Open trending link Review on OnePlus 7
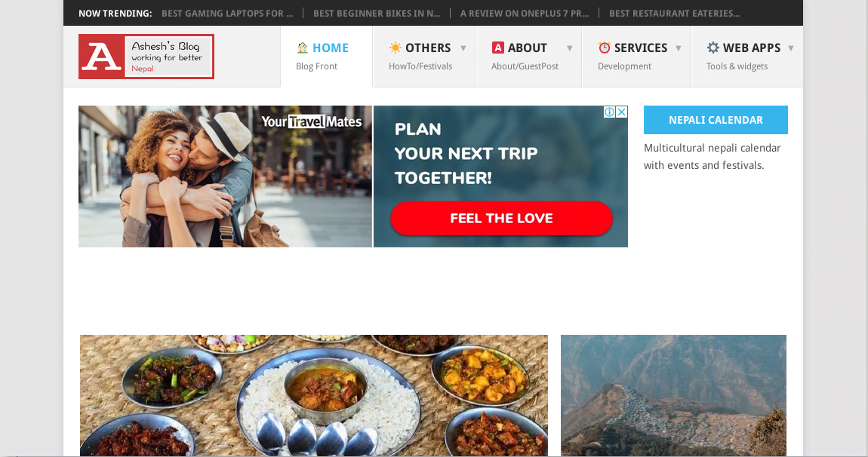The image size is (868, 457). [525, 14]
